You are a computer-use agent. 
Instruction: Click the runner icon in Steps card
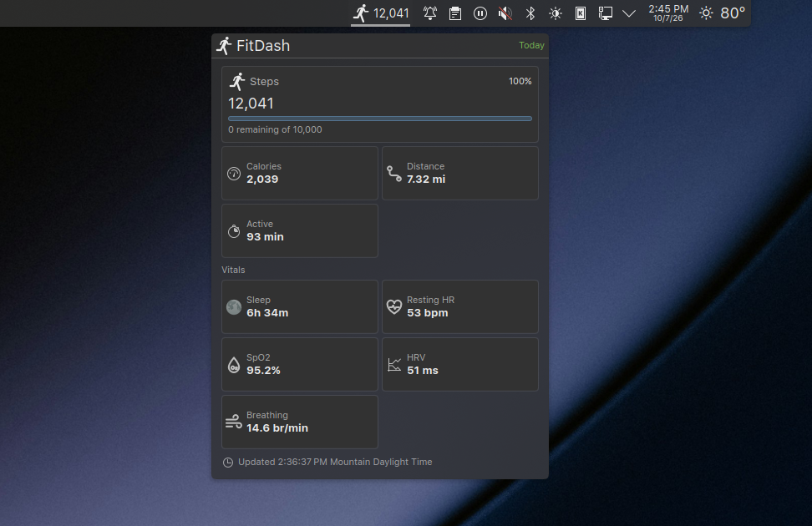pos(236,81)
